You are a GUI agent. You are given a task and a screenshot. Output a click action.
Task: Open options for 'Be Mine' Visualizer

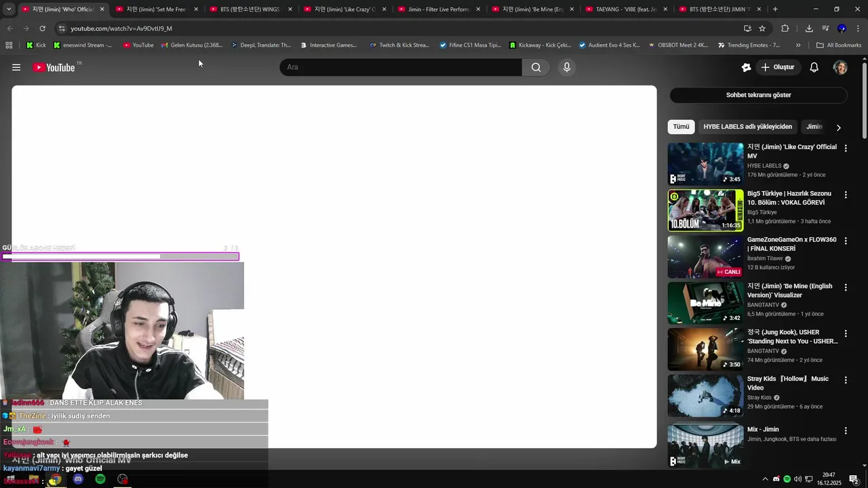click(846, 287)
